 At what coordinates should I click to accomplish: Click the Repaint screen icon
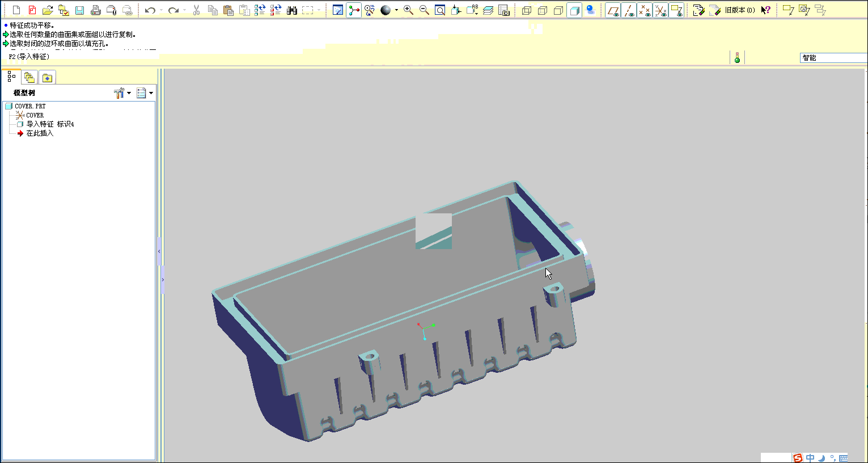338,10
